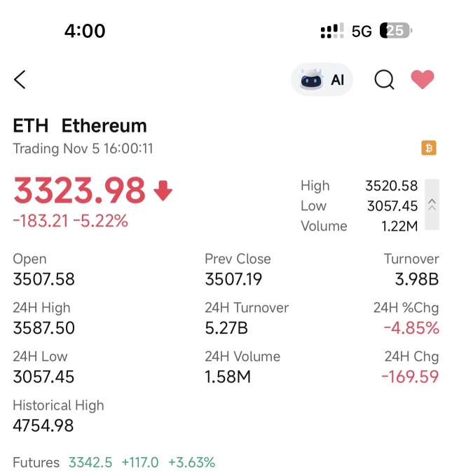Tap the 24H %Chg value -4.85%
The width and height of the screenshot is (452, 476).
[x=411, y=328]
